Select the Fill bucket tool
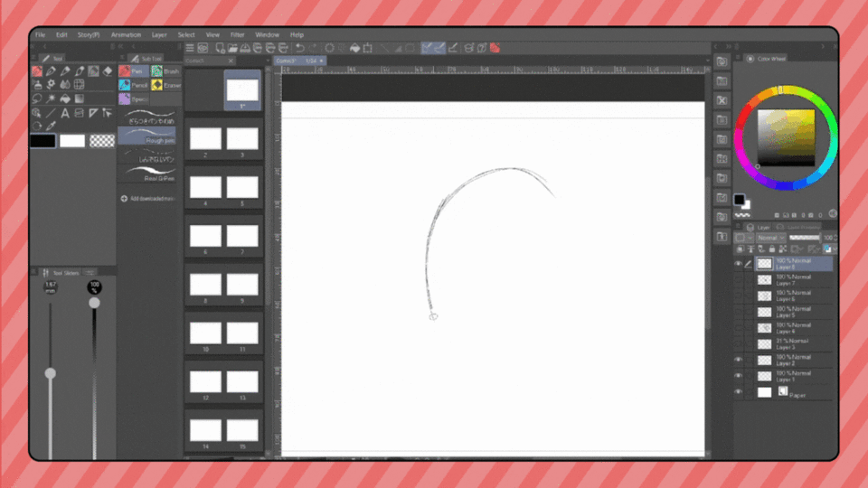The image size is (868, 488). (65, 99)
